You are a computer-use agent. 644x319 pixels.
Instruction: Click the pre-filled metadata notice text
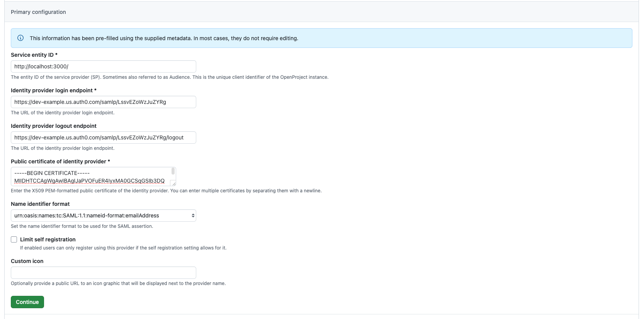(x=164, y=38)
